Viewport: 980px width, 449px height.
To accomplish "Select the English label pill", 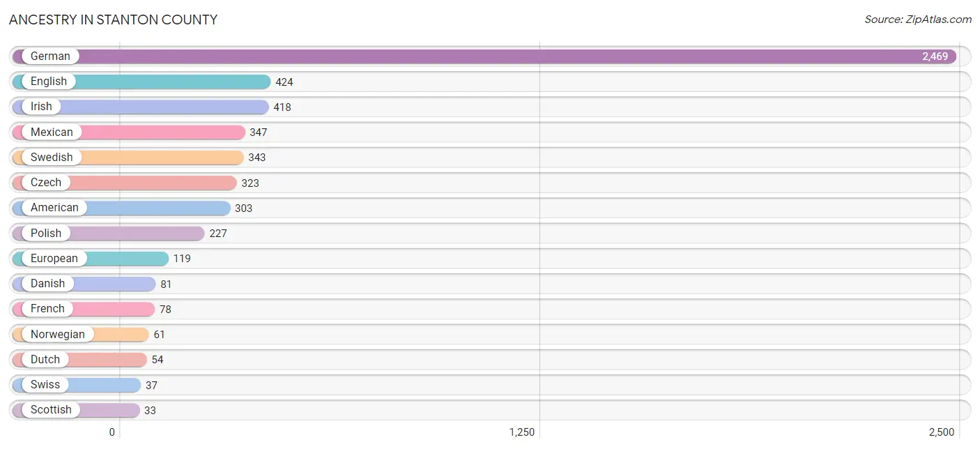I will click(49, 82).
